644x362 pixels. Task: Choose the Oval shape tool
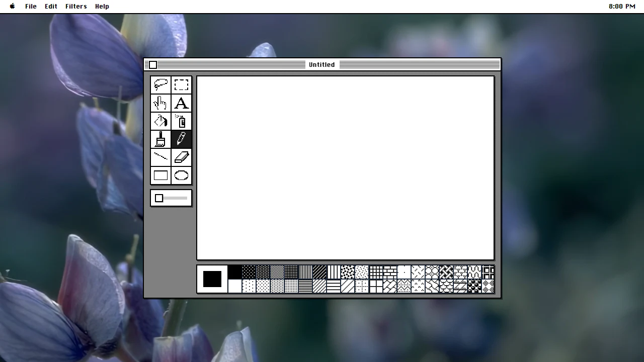click(181, 175)
